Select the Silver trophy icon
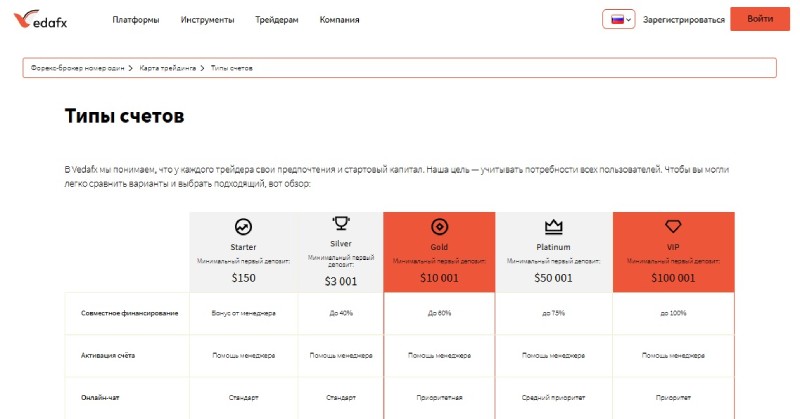This screenshot has width=800, height=419. (x=341, y=224)
